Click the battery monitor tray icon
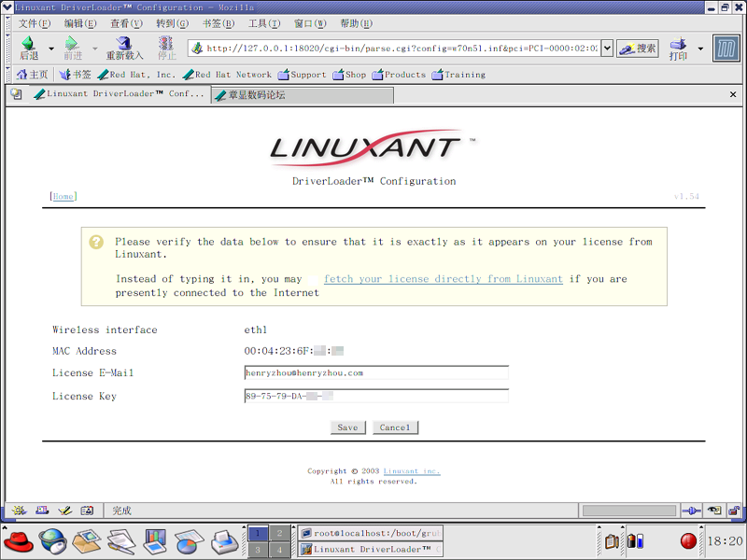 [x=636, y=541]
